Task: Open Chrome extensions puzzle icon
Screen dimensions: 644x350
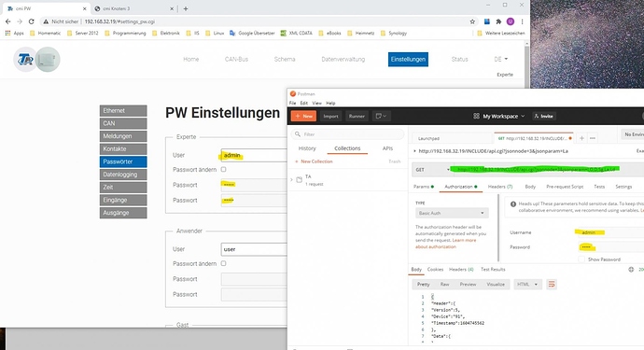Action: tap(498, 21)
